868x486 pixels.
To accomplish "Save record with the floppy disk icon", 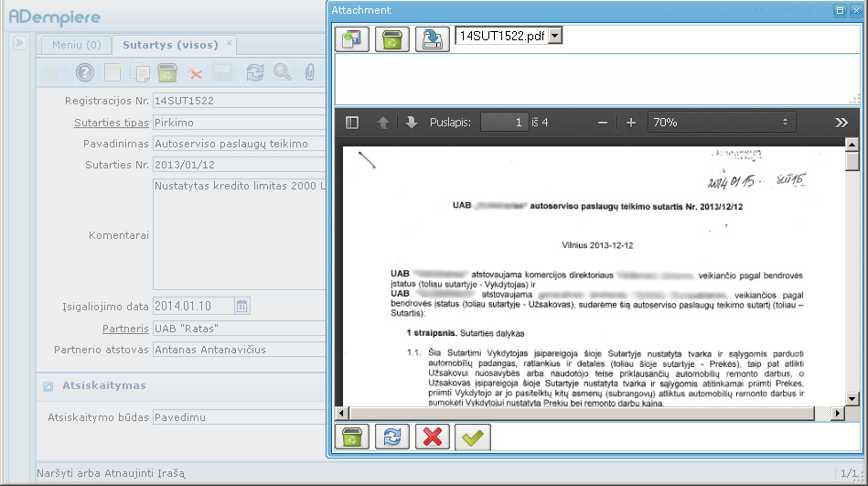I will click(222, 72).
